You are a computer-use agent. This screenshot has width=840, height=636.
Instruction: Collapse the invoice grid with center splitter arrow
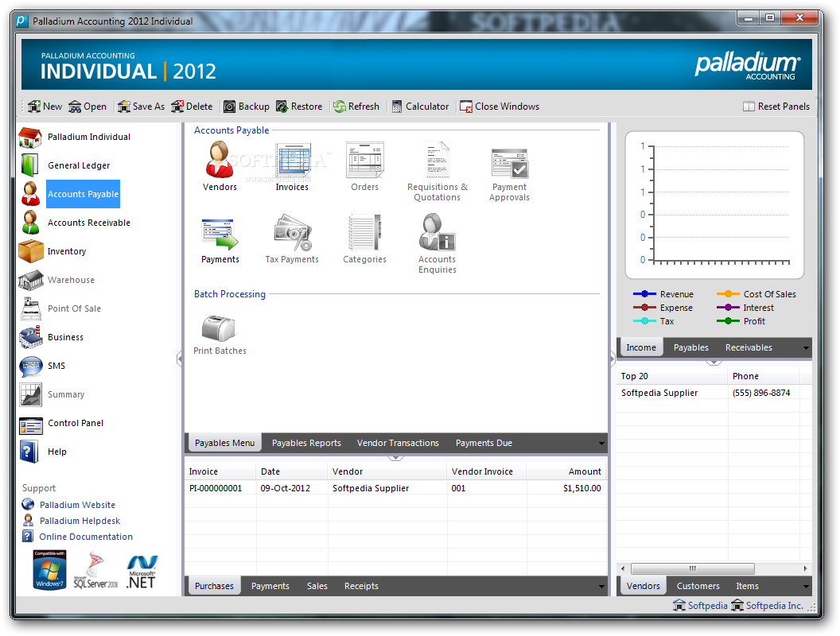coord(395,458)
